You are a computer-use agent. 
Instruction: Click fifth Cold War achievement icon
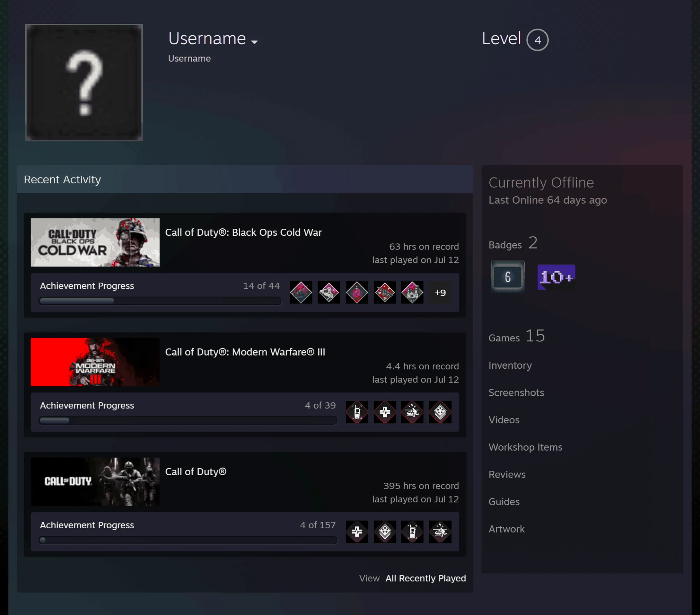coord(412,293)
